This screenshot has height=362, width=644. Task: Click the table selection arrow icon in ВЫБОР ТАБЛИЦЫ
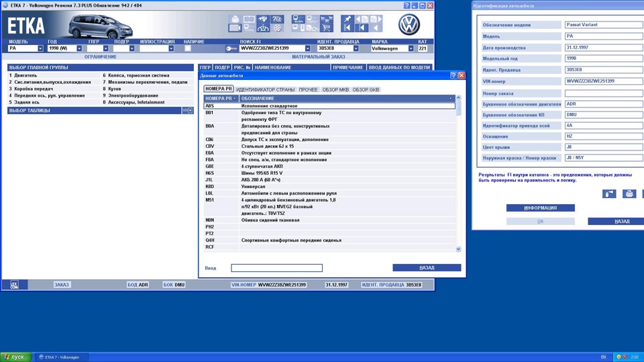tap(187, 110)
